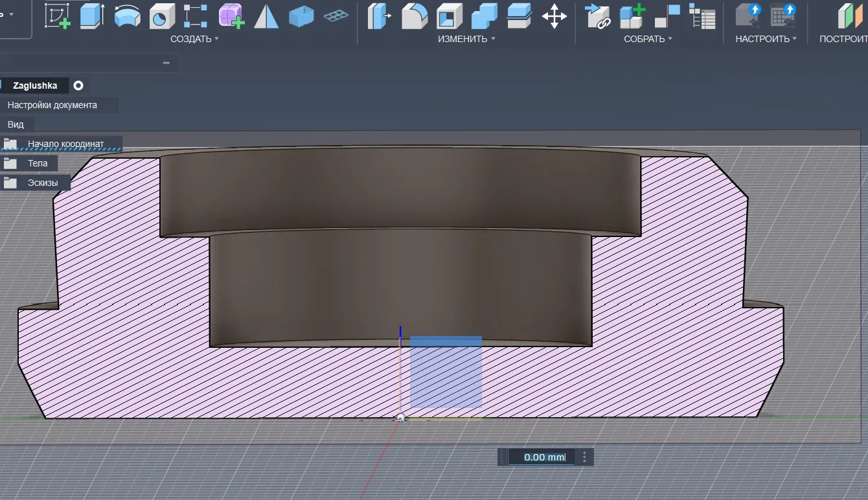Expand the НАСТРОИТЬ dropdown menu

(766, 39)
